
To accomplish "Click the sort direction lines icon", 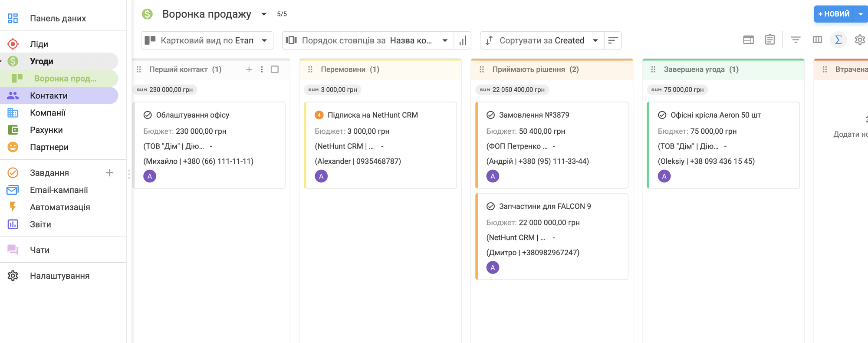I will [x=613, y=40].
